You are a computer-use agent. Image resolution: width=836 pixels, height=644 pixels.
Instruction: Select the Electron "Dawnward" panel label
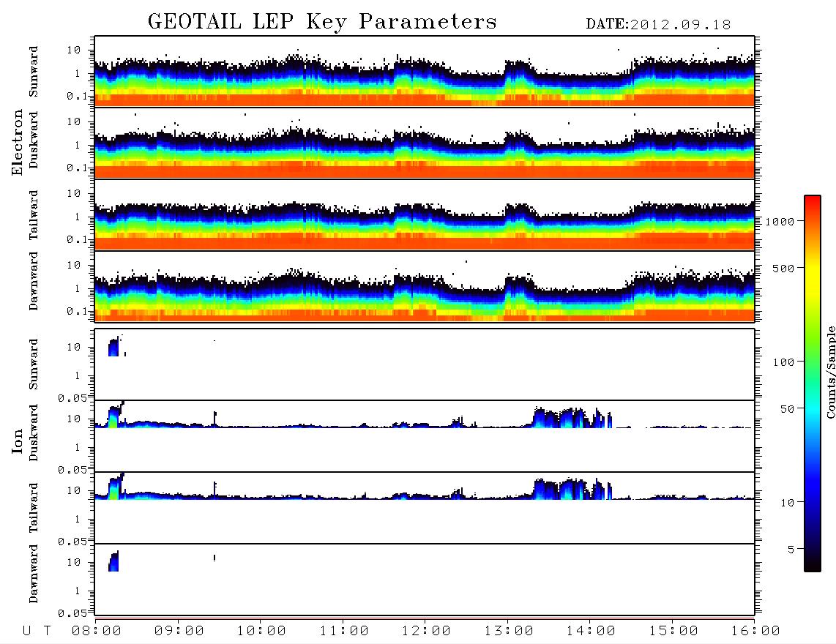[34, 281]
